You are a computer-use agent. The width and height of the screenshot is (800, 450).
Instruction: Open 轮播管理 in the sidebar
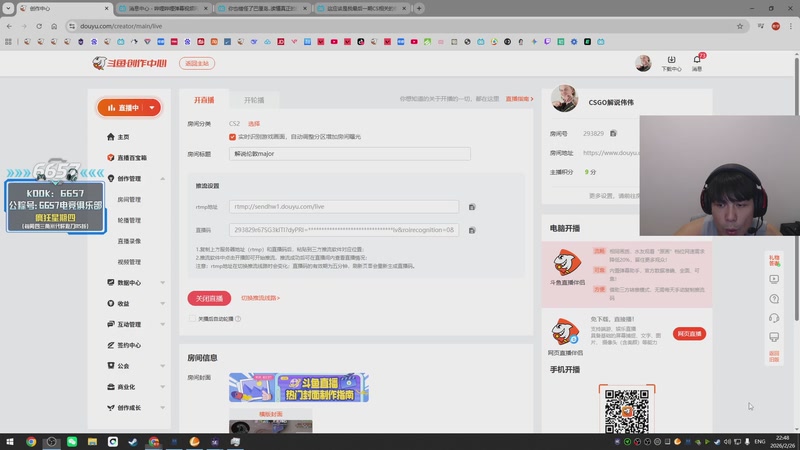[129, 220]
